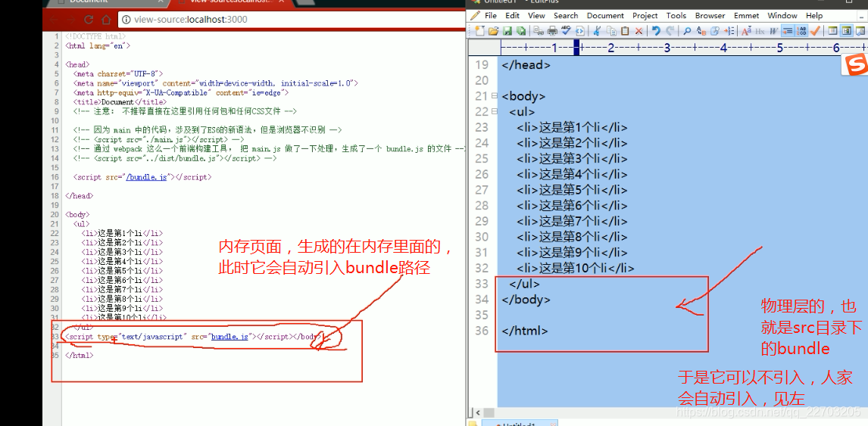Click the Go to Line icon
The width and height of the screenshot is (868, 426).
pyautogui.click(x=729, y=31)
